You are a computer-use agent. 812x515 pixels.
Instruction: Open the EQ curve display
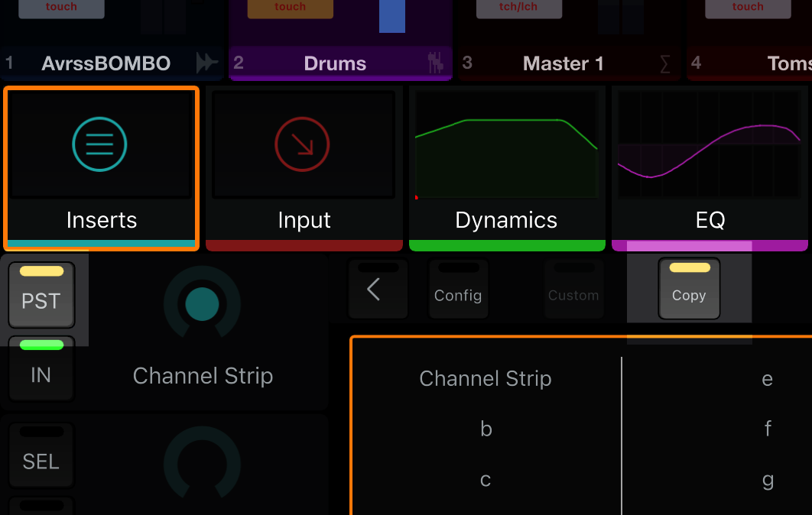coord(709,145)
